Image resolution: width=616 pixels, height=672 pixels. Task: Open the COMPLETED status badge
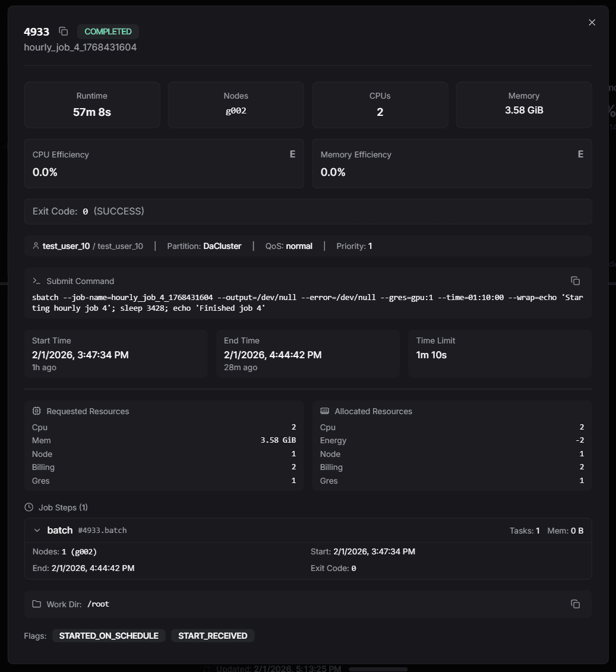(108, 31)
